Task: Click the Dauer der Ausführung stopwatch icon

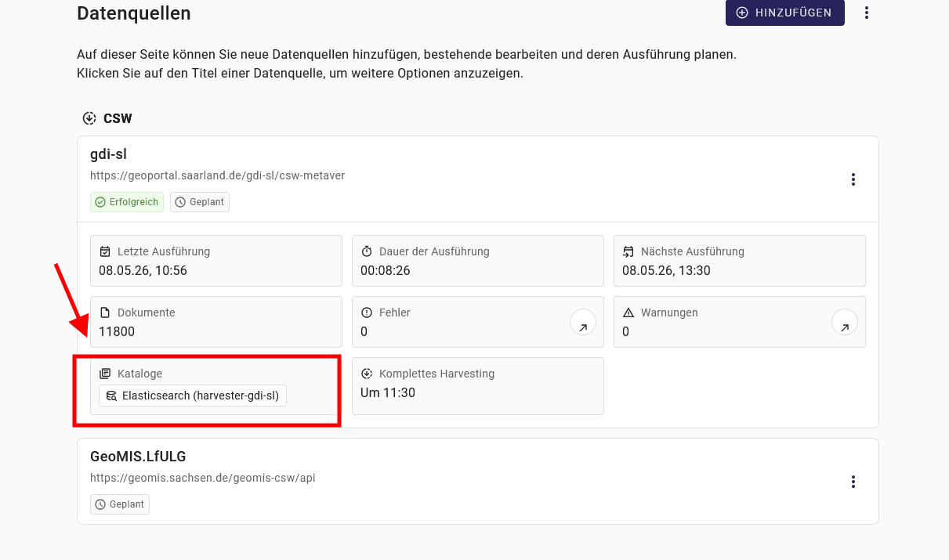Action: pos(367,251)
